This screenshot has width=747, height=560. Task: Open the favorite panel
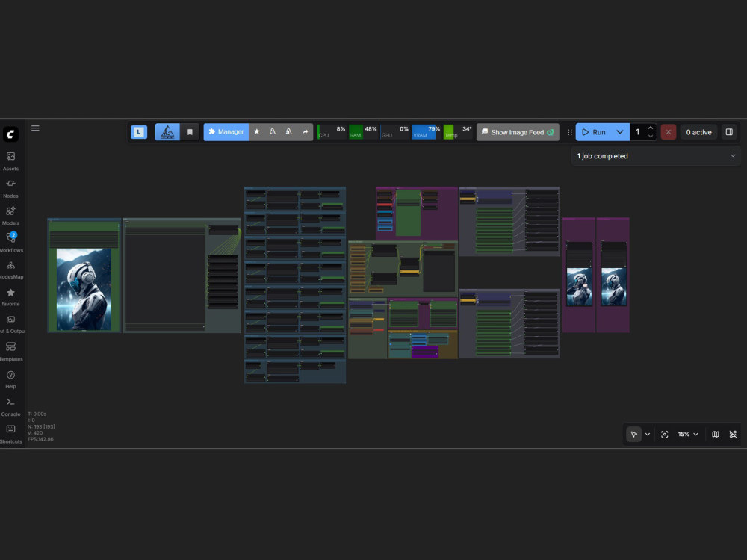pyautogui.click(x=10, y=296)
